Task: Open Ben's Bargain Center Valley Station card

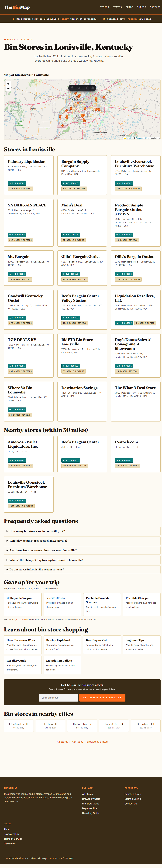Action: (82, 310)
